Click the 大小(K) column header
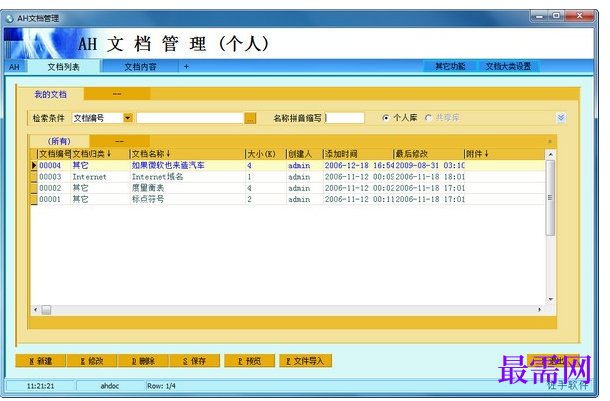 [266, 154]
